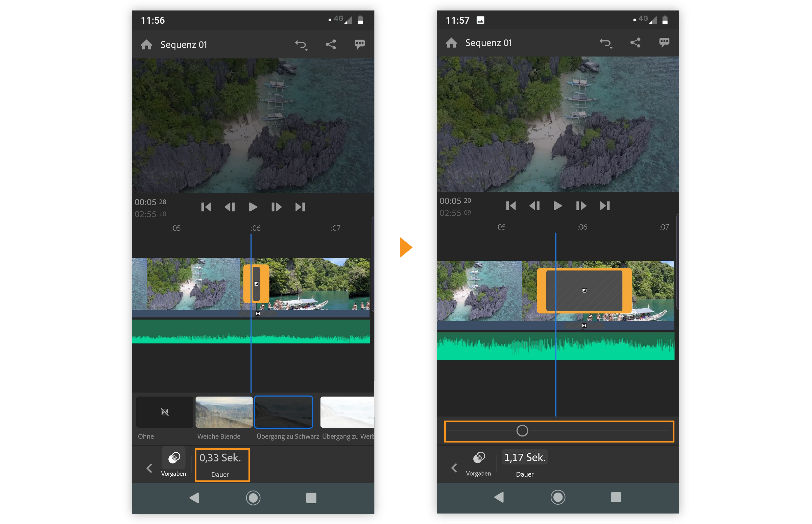The width and height of the screenshot is (812, 524).
Task: Select the wide transition block on the right timeline
Action: [x=584, y=291]
